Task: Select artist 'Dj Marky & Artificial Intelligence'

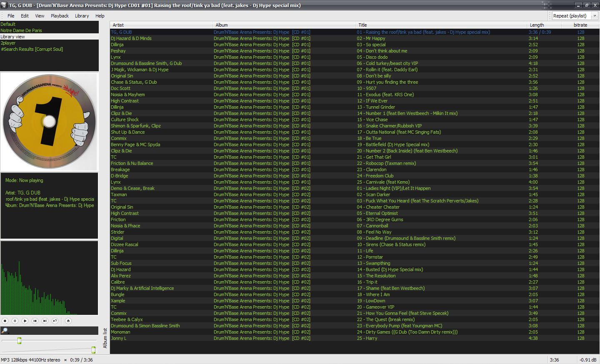Action: [x=142, y=288]
